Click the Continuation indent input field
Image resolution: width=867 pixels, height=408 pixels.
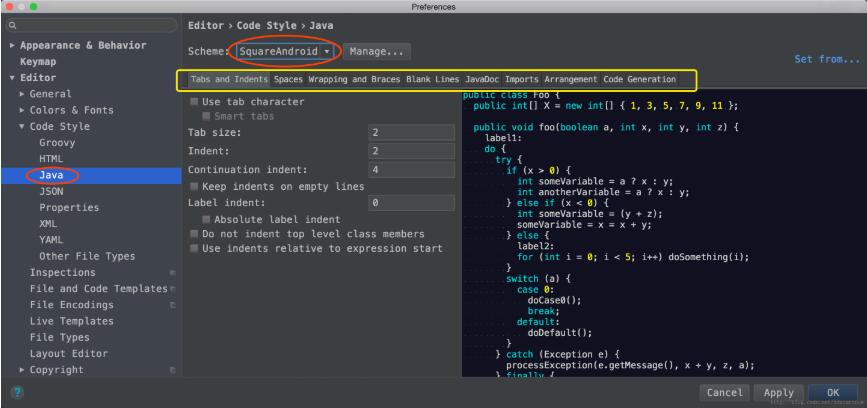click(x=411, y=169)
